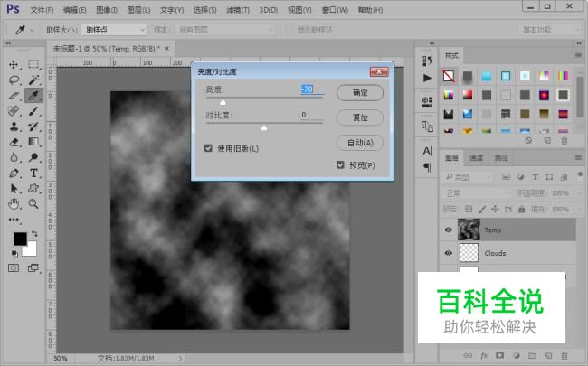The height and width of the screenshot is (366, 588).
Task: Select the Hand tool
Action: [x=14, y=204]
